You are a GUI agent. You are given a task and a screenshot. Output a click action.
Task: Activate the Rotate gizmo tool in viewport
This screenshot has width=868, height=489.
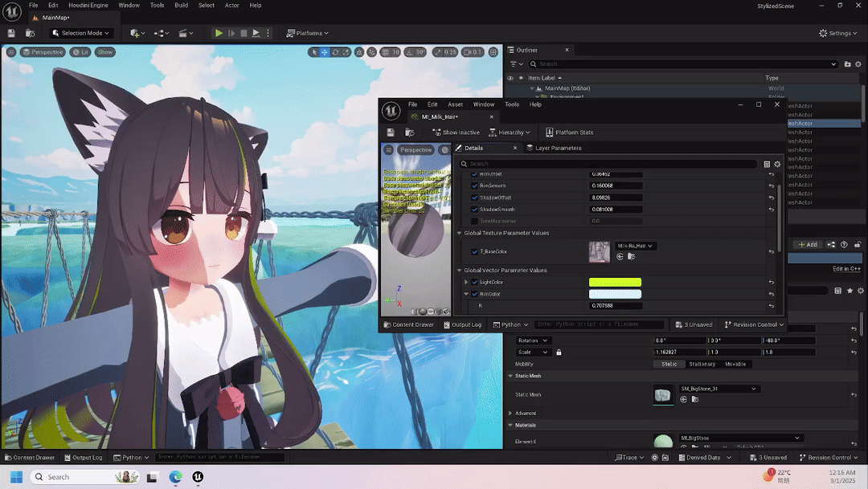click(335, 52)
